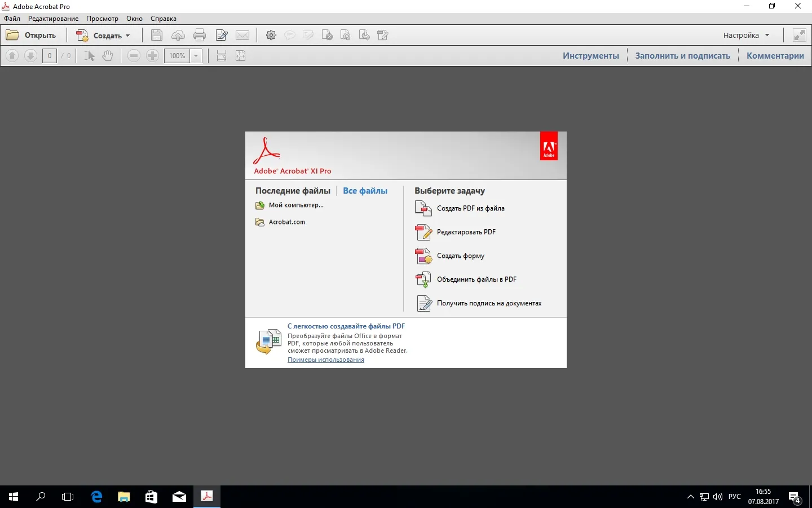Click the Открыть folder icon in toolbar
The image size is (812, 508).
pos(12,35)
